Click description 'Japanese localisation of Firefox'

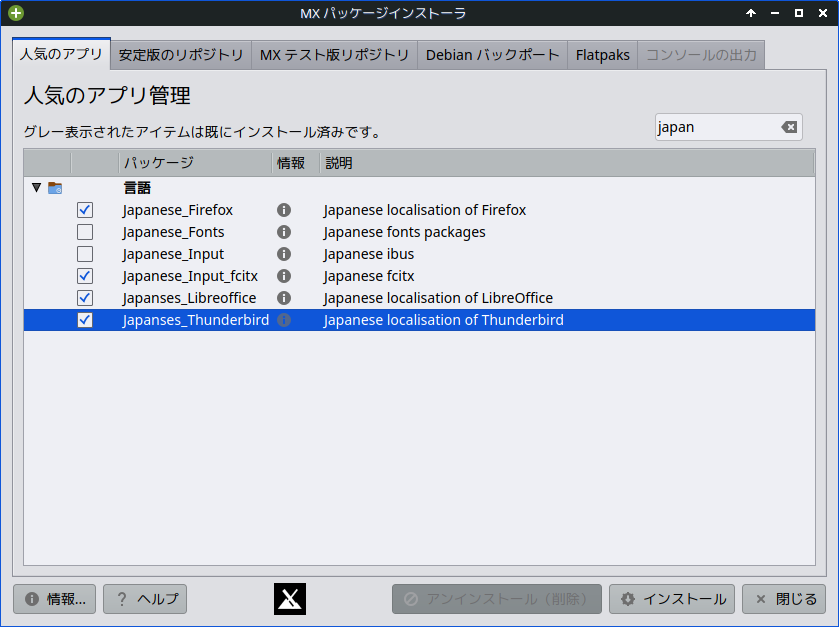pyautogui.click(x=425, y=210)
